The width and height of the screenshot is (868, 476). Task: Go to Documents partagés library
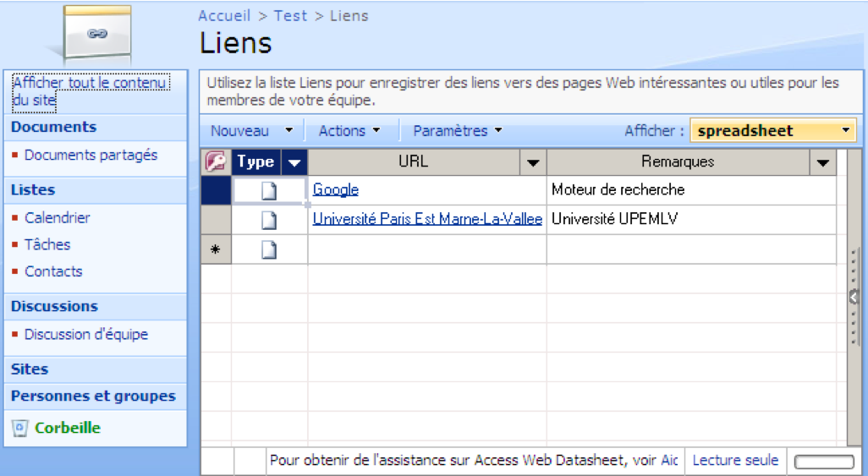(x=91, y=156)
